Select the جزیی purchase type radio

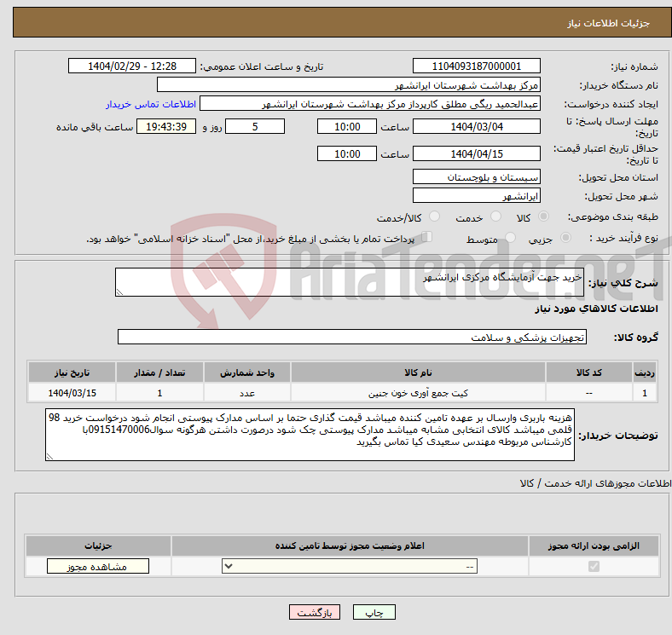tap(565, 237)
